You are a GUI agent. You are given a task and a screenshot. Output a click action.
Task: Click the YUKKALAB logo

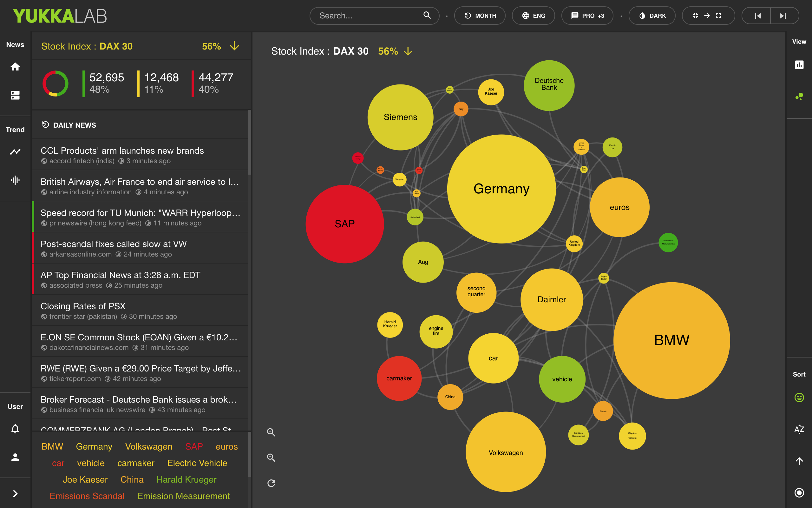(60, 16)
